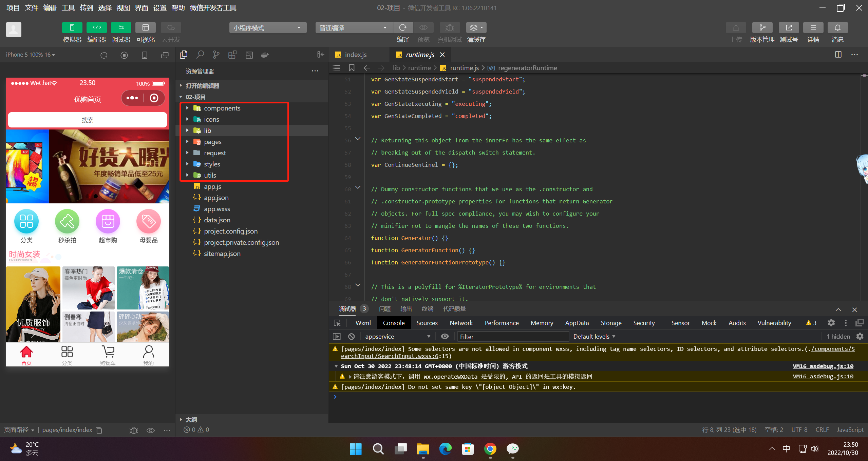Expand the pages folder
The image size is (868, 461).
(212, 142)
